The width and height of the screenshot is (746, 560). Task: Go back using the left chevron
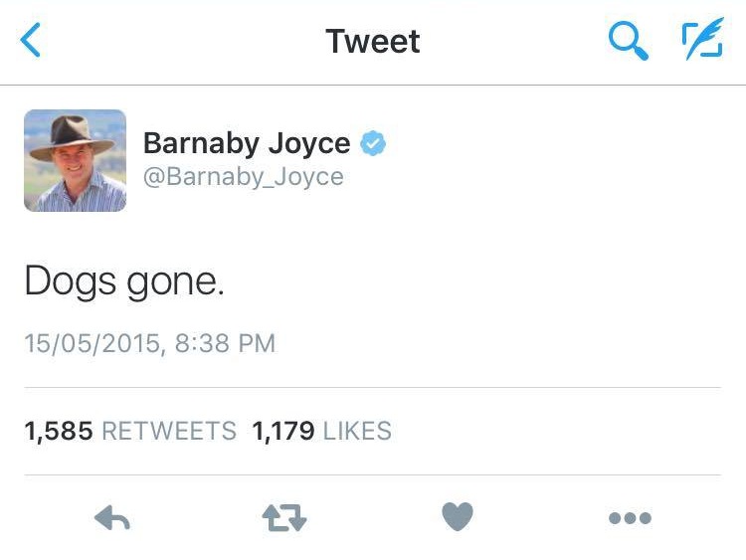pyautogui.click(x=30, y=40)
